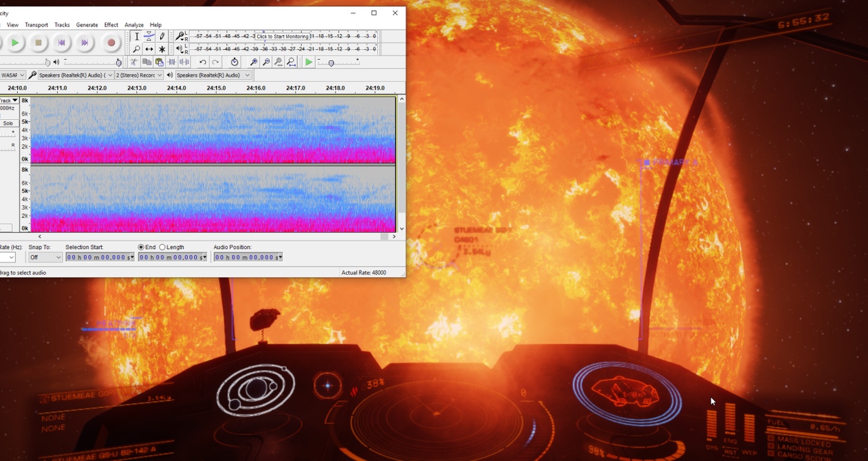
Task: Skip to end of the audio
Action: 84,43
